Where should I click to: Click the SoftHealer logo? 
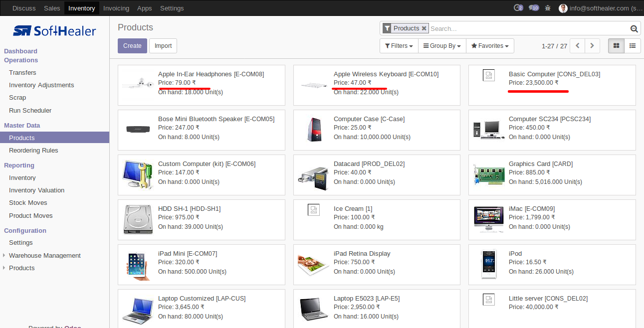click(x=54, y=31)
